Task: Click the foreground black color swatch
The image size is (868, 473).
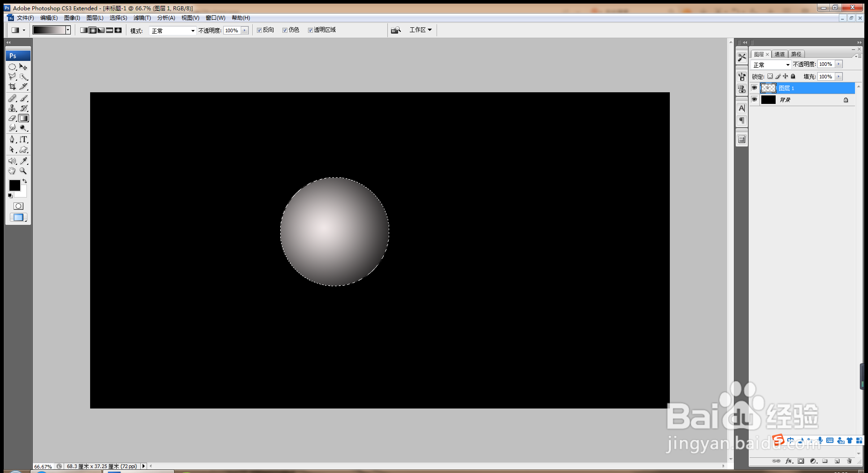Action: click(x=14, y=185)
